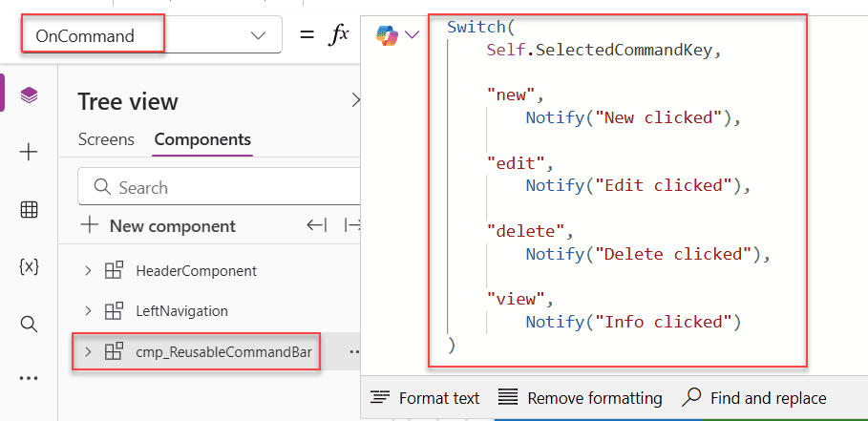Expand the HeaderComponent tree node
Screen dimensions: 868x421
[x=88, y=271]
